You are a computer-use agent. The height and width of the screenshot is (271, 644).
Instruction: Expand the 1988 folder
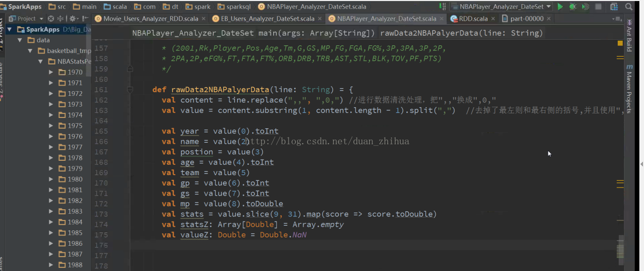click(x=51, y=265)
